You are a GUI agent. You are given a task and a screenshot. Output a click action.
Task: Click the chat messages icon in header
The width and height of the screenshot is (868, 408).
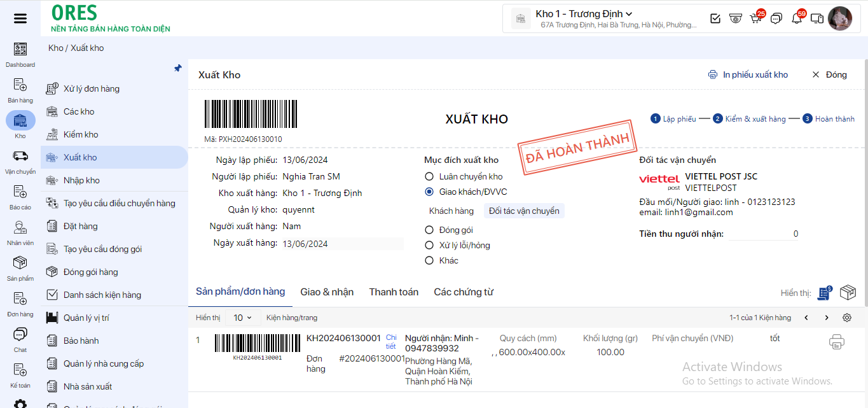776,18
